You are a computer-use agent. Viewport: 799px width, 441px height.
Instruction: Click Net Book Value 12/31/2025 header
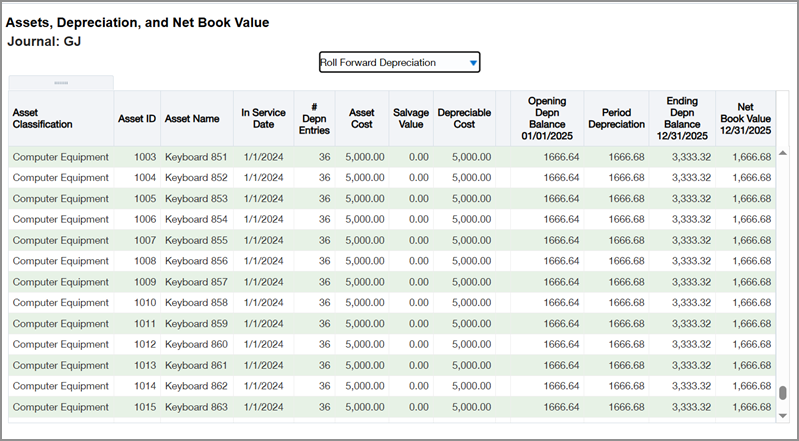point(745,118)
